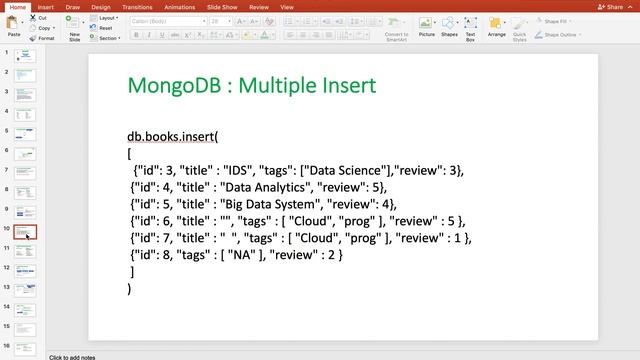The image size is (640, 360).
Task: Open the line spacing dropdown
Action: click(x=356, y=21)
